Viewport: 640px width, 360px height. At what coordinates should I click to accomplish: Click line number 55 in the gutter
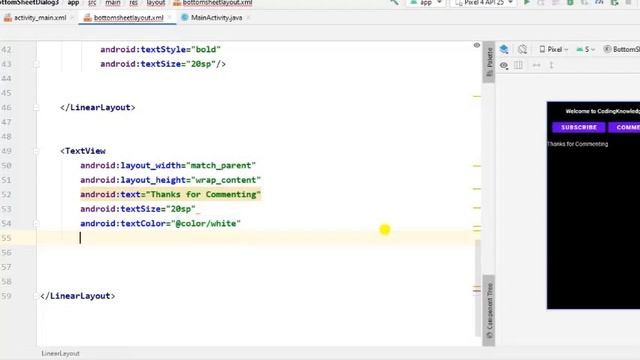6,238
